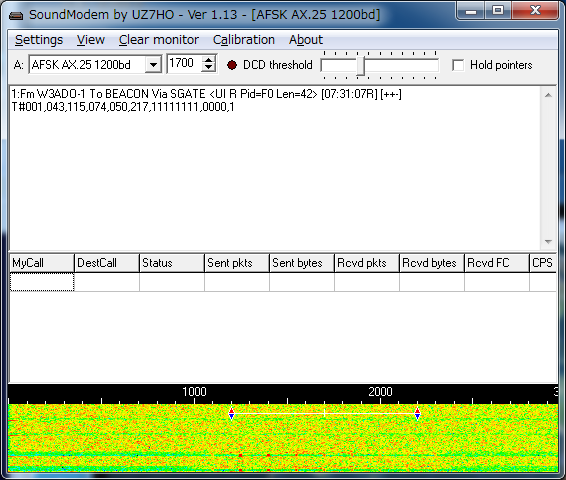Click the 1000 Hz label on frequency scale
This screenshot has height=480, width=566.
pos(194,392)
